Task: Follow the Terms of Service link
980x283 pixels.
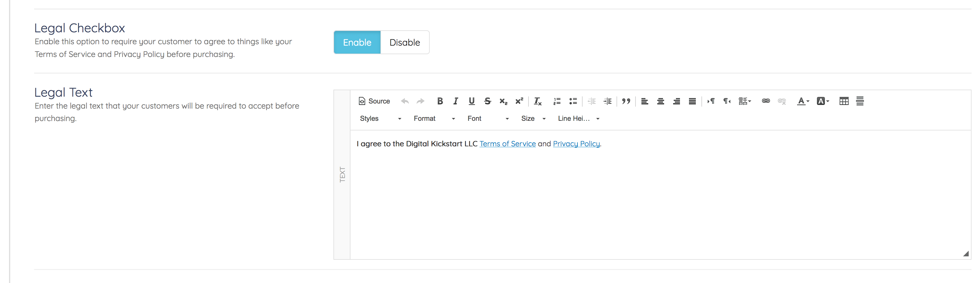Action: pos(508,143)
